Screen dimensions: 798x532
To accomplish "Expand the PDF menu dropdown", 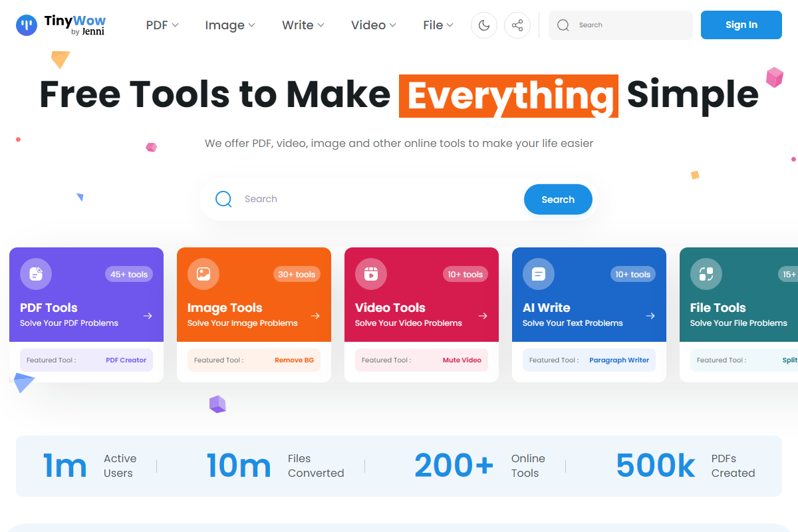I will (162, 25).
